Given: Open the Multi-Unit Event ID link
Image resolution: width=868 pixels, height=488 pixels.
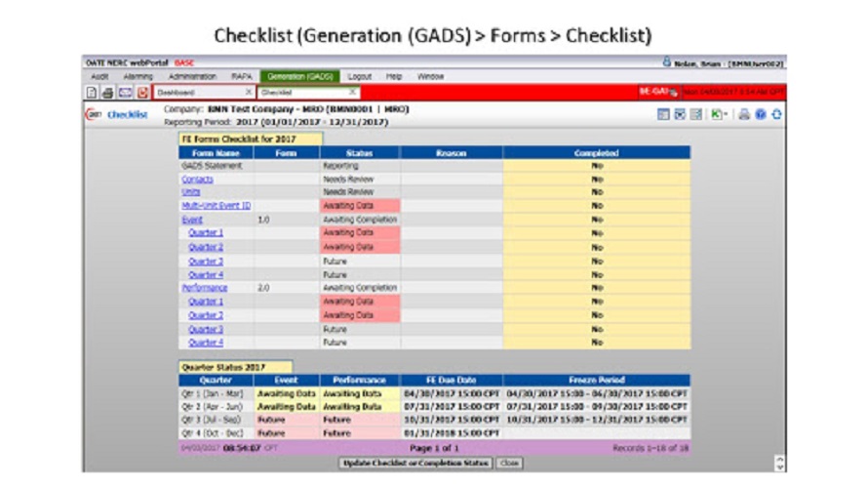Looking at the screenshot, I should tap(216, 206).
